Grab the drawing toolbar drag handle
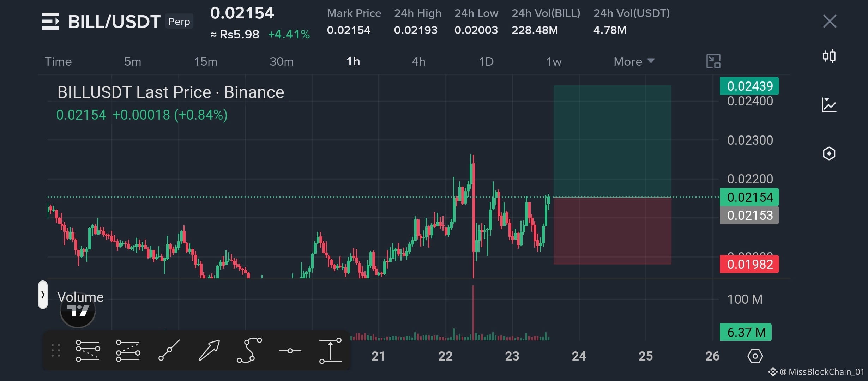The width and height of the screenshot is (868, 381). 56,350
